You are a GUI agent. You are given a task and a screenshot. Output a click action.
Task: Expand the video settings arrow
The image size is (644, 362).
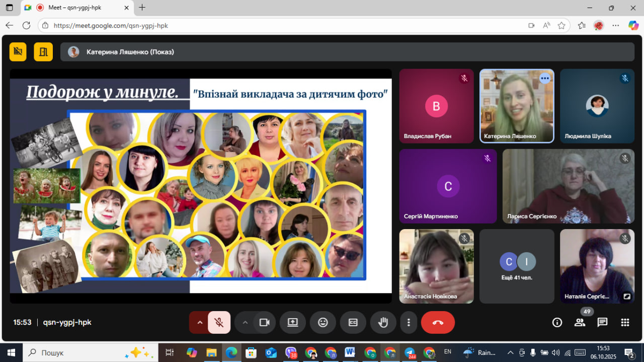pyautogui.click(x=245, y=322)
